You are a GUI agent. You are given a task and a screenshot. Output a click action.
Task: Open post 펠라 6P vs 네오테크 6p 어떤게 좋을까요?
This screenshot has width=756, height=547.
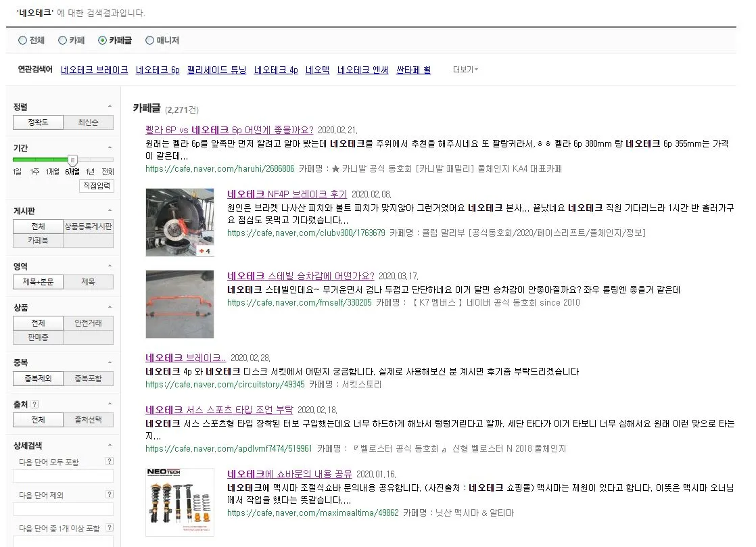[x=229, y=130]
